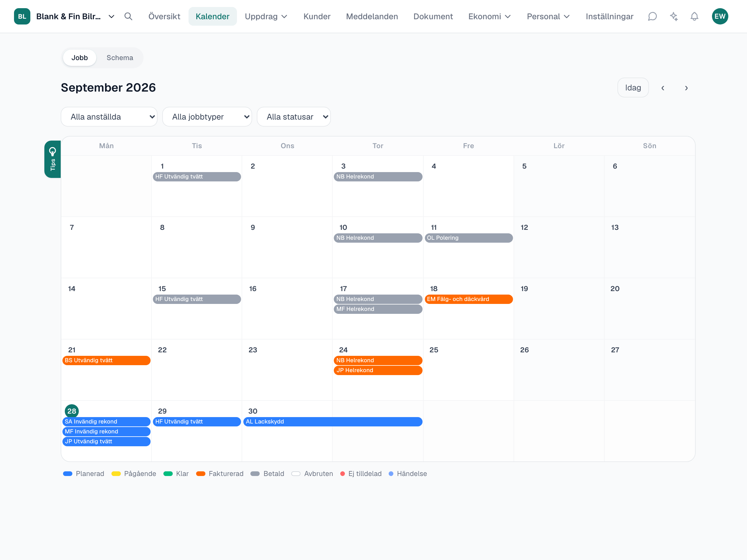The image size is (747, 560).
Task: Open Dokument page
Action: pyautogui.click(x=433, y=16)
